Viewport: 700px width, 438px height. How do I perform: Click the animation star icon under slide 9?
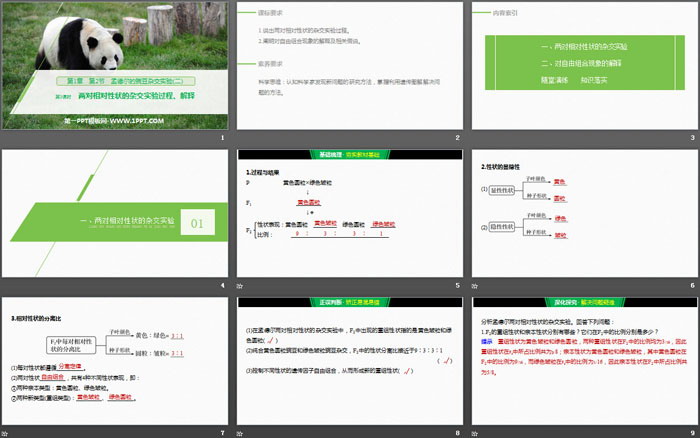[x=475, y=434]
